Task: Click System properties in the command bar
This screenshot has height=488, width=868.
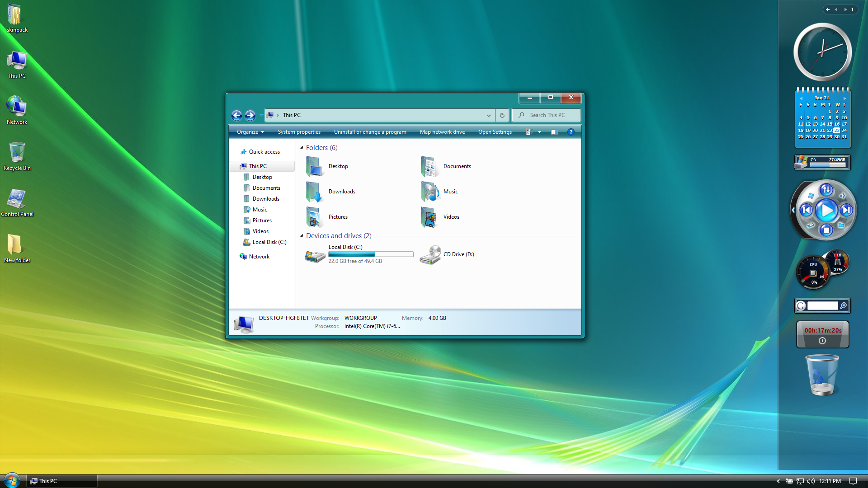Action: tap(299, 132)
